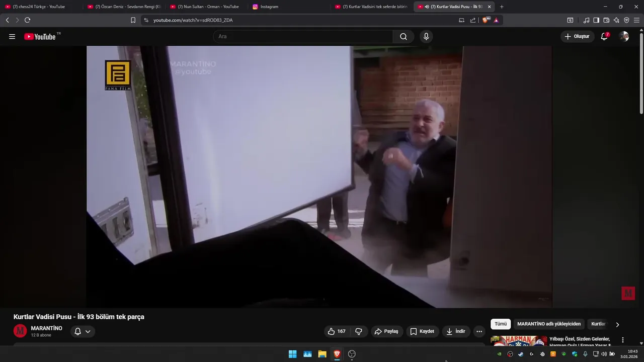The height and width of the screenshot is (362, 644).
Task: Start voice search with microphone icon
Action: click(426, 37)
